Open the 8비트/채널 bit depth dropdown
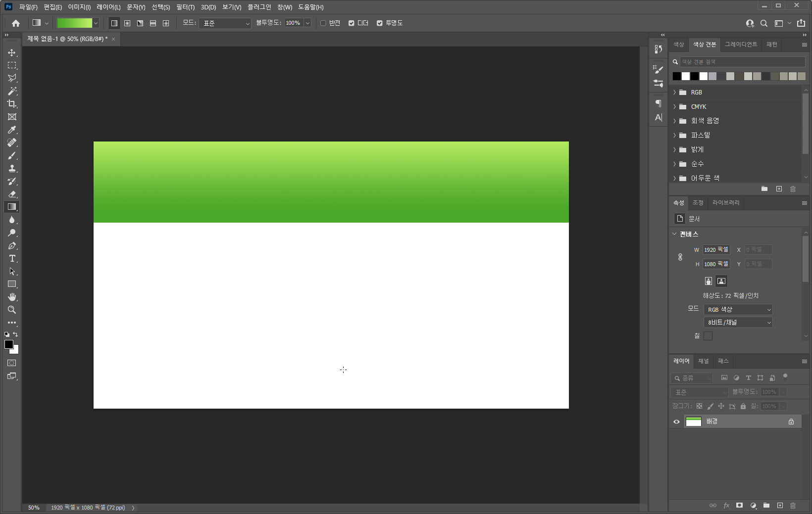Screen dimensions: 812x514 [x=738, y=323]
